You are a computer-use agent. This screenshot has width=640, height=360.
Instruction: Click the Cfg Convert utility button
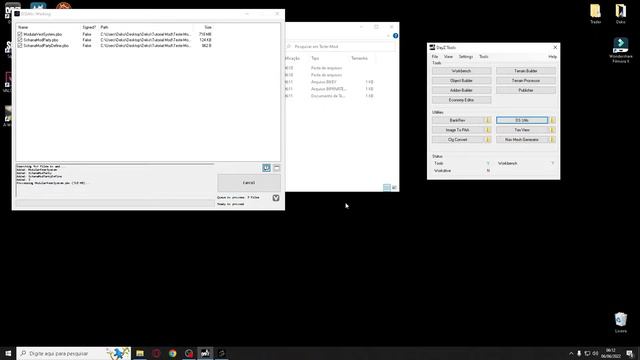(x=458, y=140)
